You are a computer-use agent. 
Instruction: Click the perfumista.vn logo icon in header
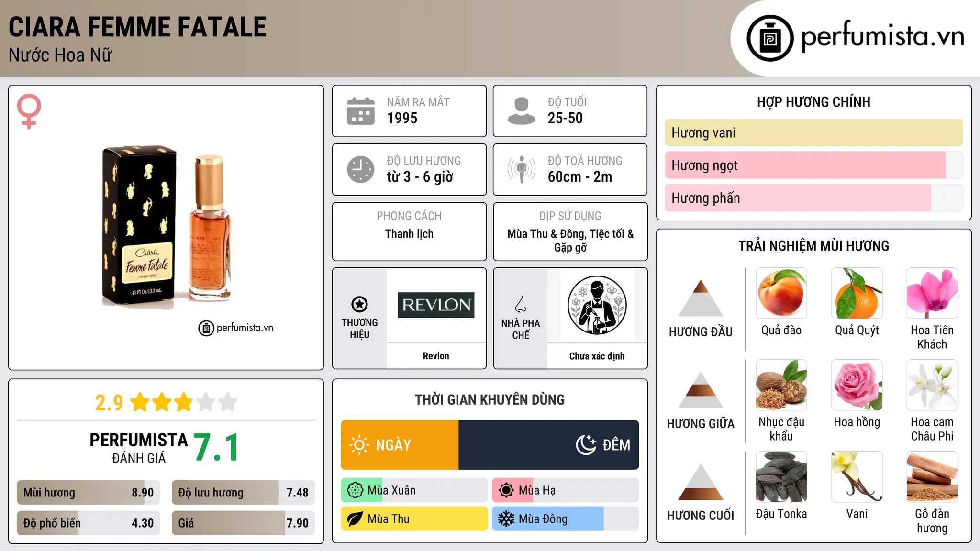pos(770,38)
